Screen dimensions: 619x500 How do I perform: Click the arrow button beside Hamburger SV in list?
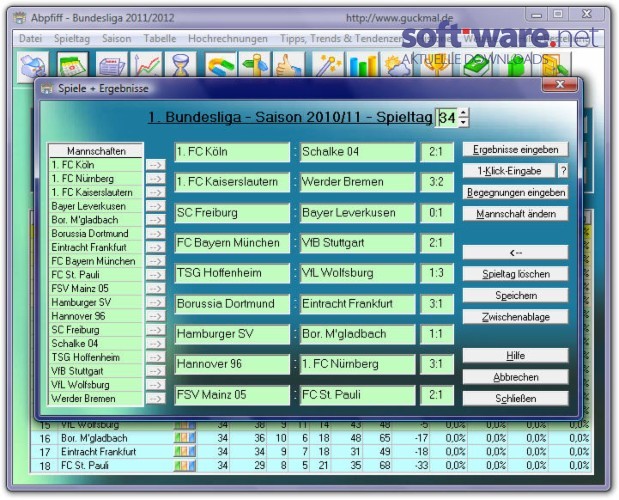tap(156, 303)
